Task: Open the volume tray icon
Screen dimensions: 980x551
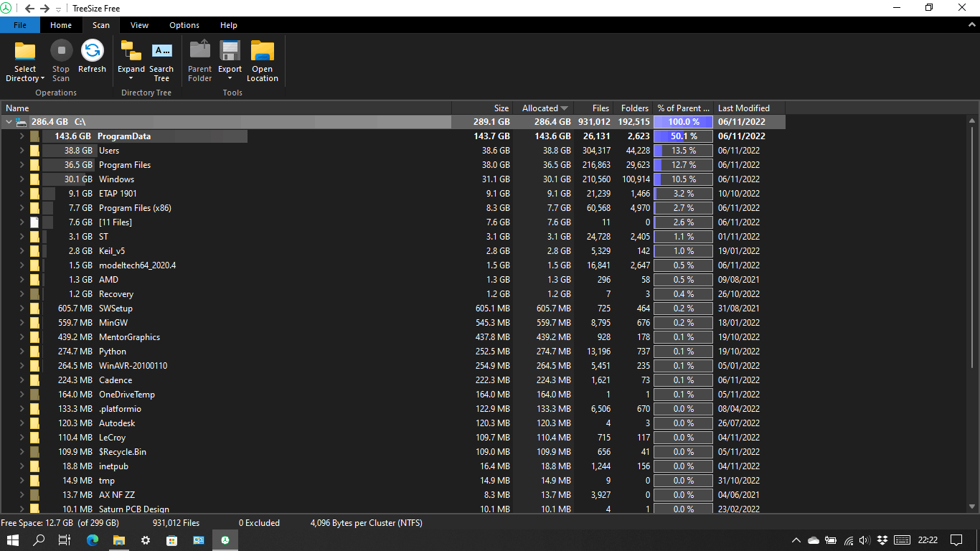Action: pyautogui.click(x=864, y=540)
